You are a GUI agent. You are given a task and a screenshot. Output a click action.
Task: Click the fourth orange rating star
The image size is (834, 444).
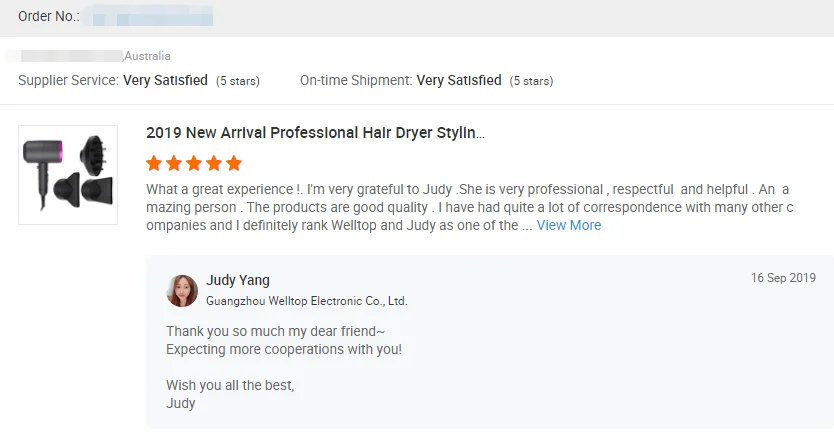click(214, 163)
